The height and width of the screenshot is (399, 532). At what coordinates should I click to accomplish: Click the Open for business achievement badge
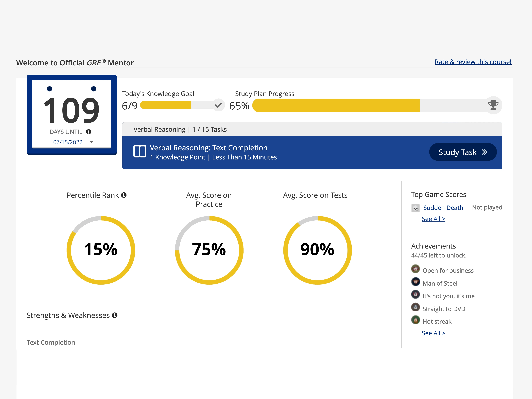point(415,269)
